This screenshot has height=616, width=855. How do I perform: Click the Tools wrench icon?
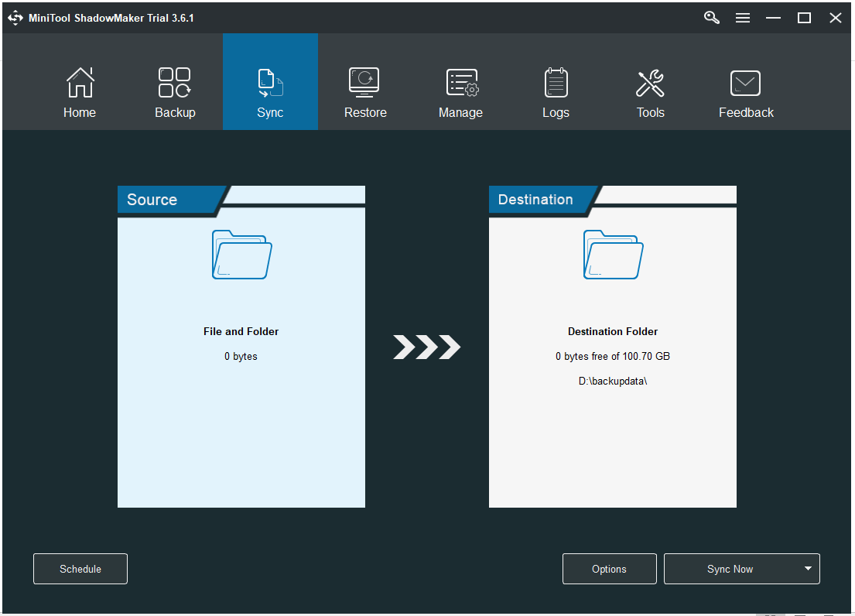coord(650,82)
